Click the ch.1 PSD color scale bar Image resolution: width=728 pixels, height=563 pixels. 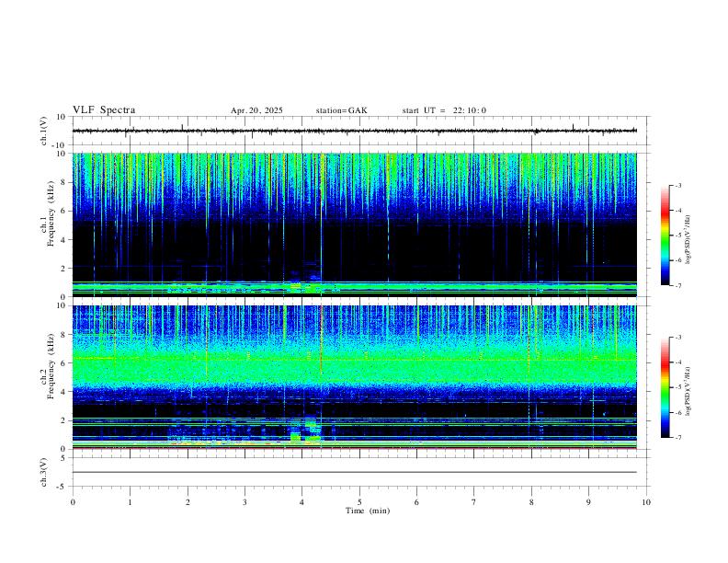tap(665, 236)
